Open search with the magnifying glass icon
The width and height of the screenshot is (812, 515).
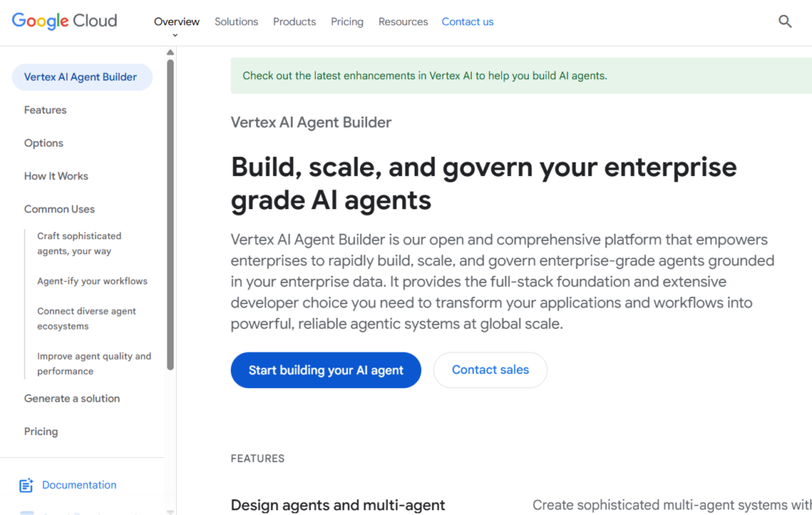click(785, 21)
